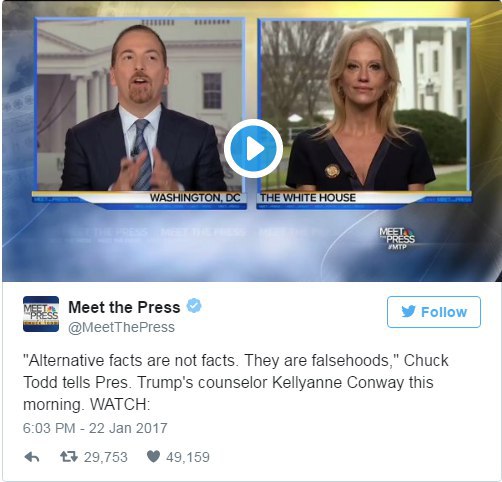Click the WASHINGTON, DC location caption
Viewport: 502px width, 482px height.
point(195,198)
